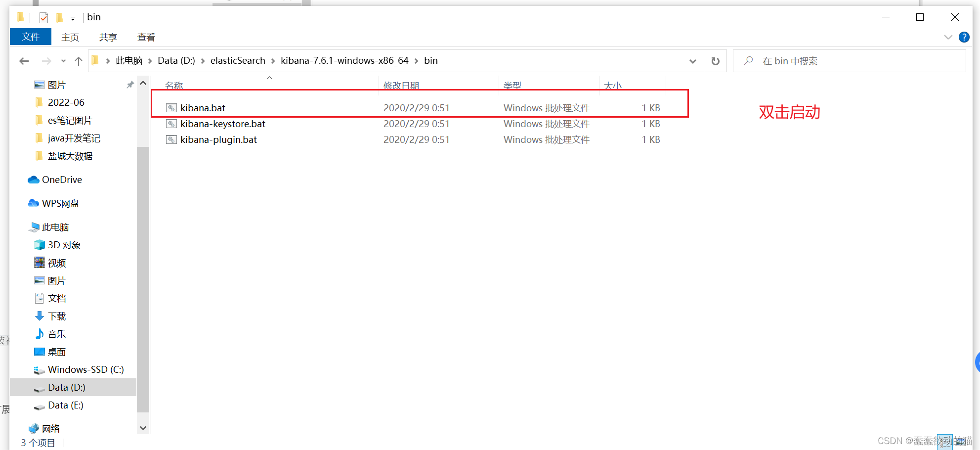Viewport: 980px width, 450px height.
Task: Click the Windows-SSD (C:) drive icon
Action: tap(40, 370)
